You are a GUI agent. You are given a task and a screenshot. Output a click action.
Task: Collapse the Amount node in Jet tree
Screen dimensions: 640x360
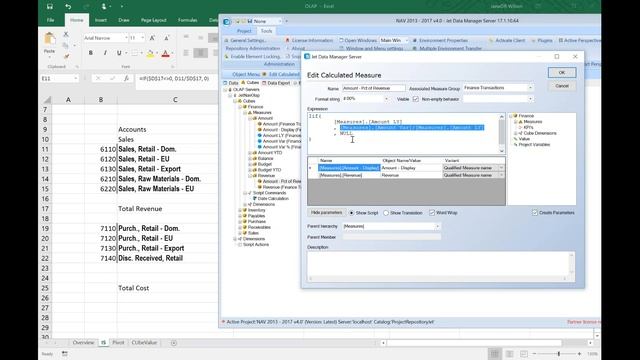(250, 118)
